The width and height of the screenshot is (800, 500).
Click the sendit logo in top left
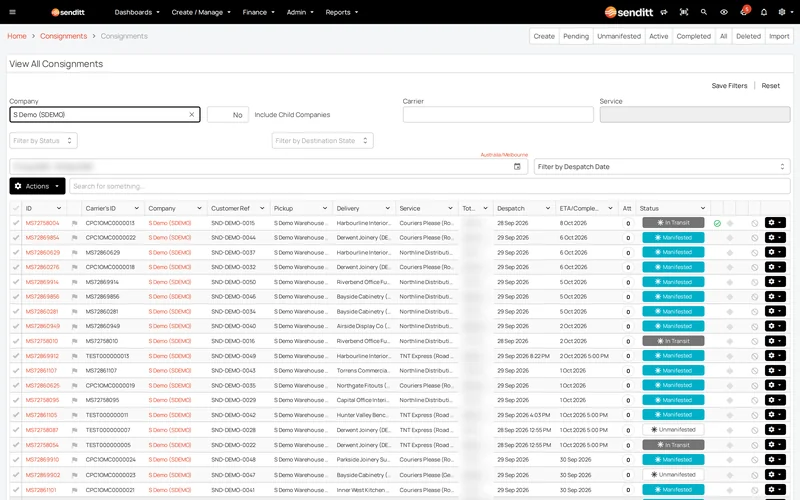pyautogui.click(x=68, y=12)
